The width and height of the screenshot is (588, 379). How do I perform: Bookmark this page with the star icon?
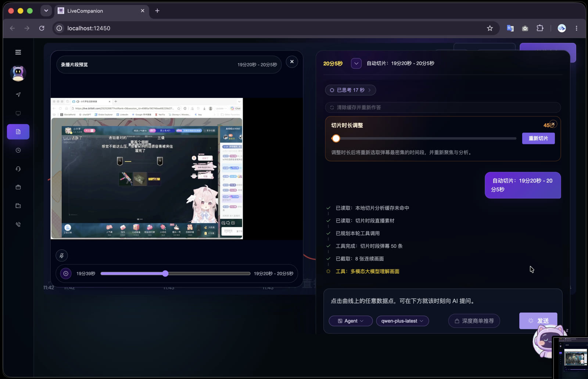click(x=490, y=28)
